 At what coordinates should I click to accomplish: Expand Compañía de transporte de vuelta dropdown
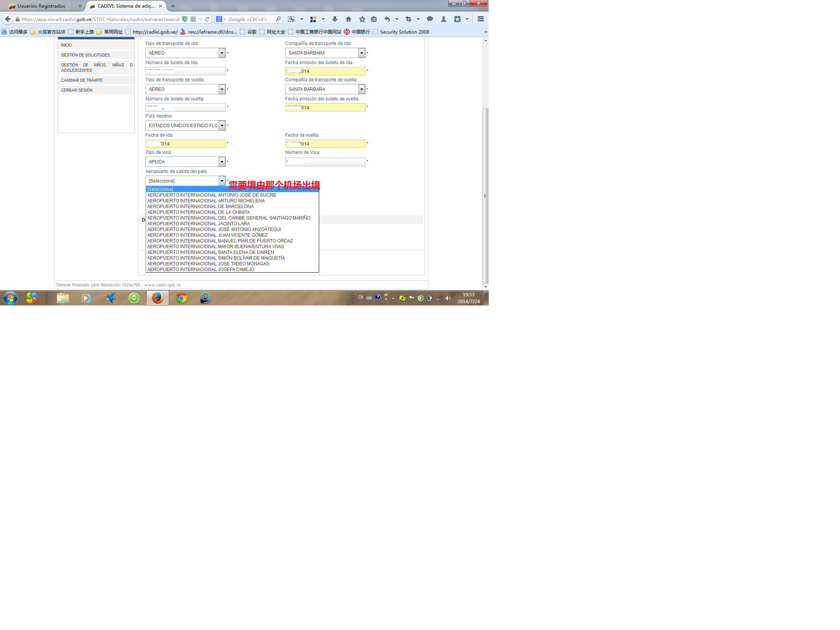pyautogui.click(x=362, y=89)
